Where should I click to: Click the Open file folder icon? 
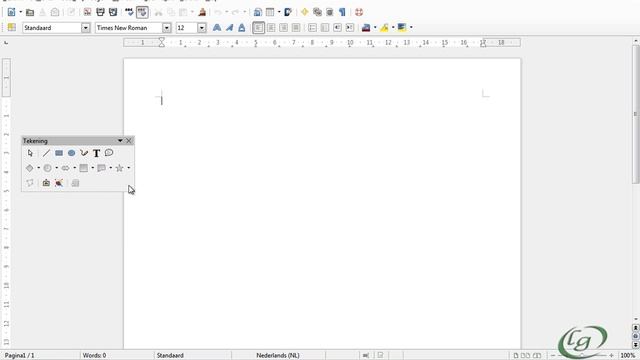(30, 12)
